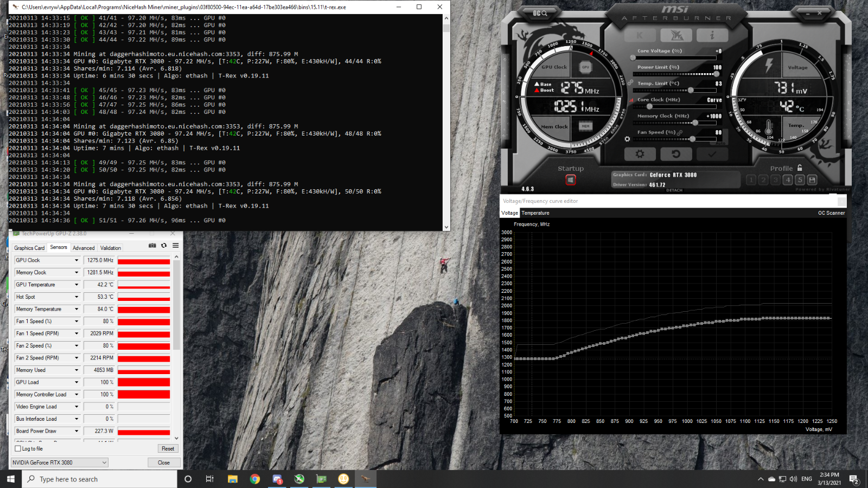Click DETACH at Afterburner's bottom edge
Image resolution: width=868 pixels, height=488 pixels.
pyautogui.click(x=674, y=190)
